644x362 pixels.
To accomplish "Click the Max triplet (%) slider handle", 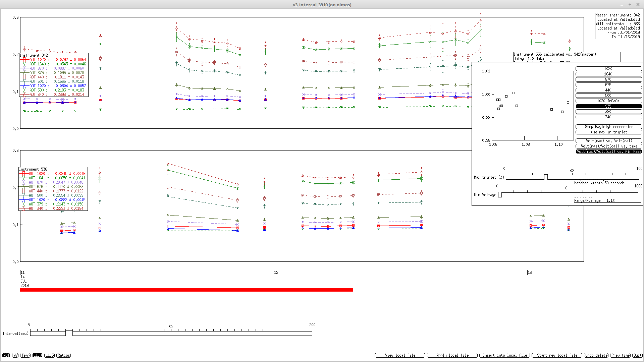I will pos(546,177).
